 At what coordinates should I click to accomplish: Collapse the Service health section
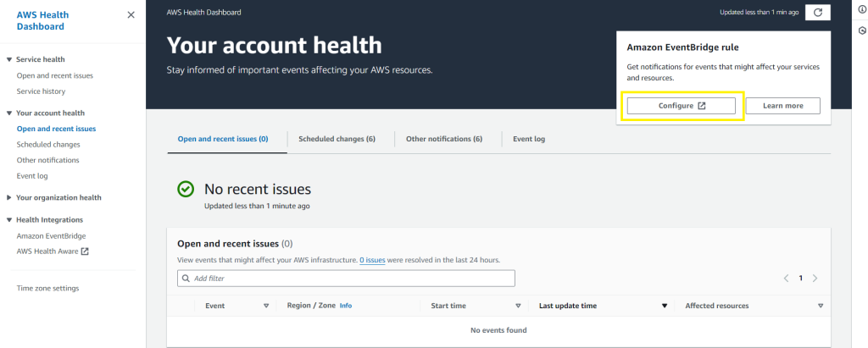[8, 60]
